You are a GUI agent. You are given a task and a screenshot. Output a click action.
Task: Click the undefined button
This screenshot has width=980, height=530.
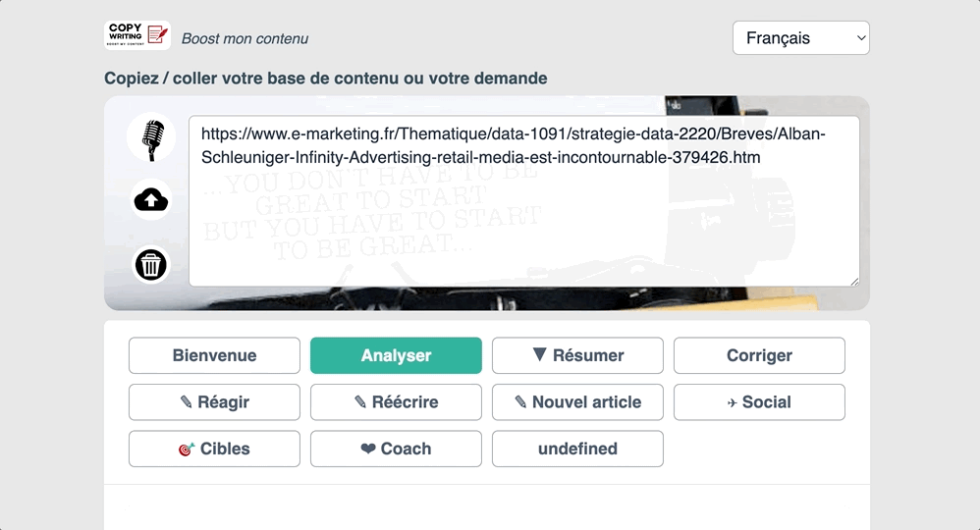pyautogui.click(x=577, y=449)
